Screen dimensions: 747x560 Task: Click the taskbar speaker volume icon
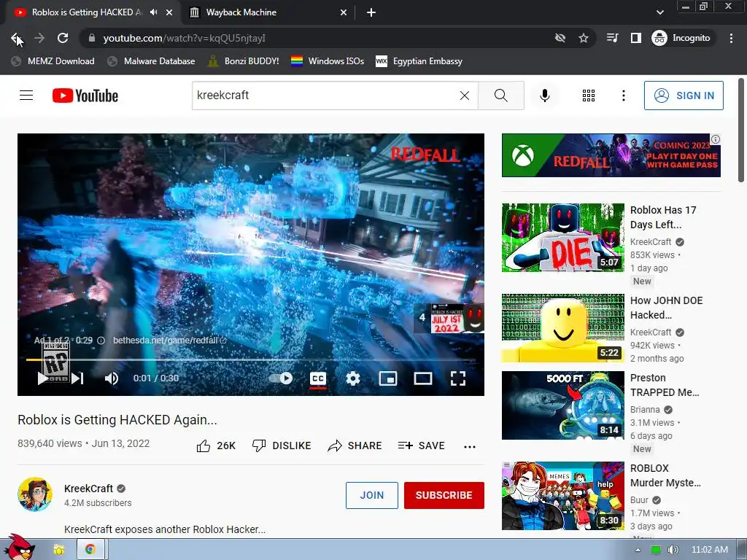pos(673,550)
